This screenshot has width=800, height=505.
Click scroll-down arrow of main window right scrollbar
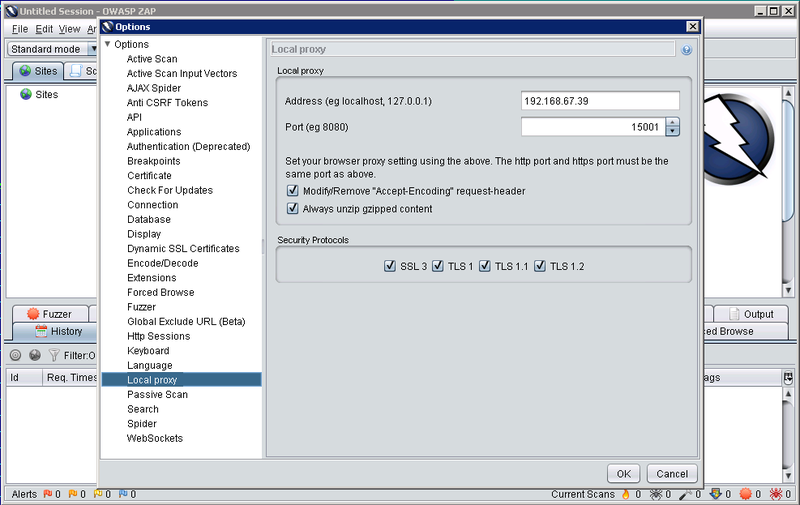coord(788,290)
